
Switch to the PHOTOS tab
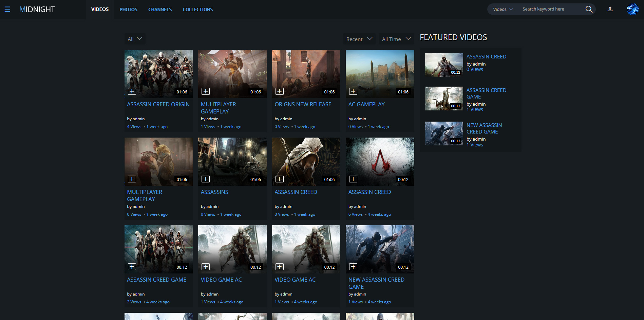click(128, 10)
